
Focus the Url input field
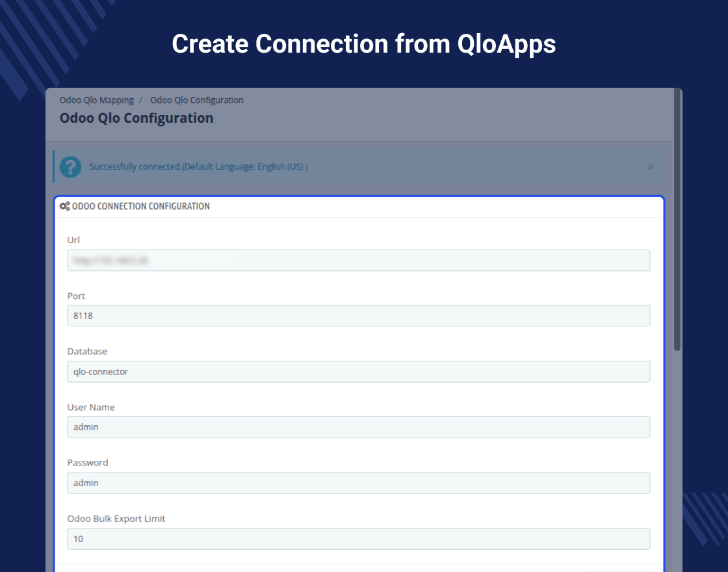pos(358,261)
